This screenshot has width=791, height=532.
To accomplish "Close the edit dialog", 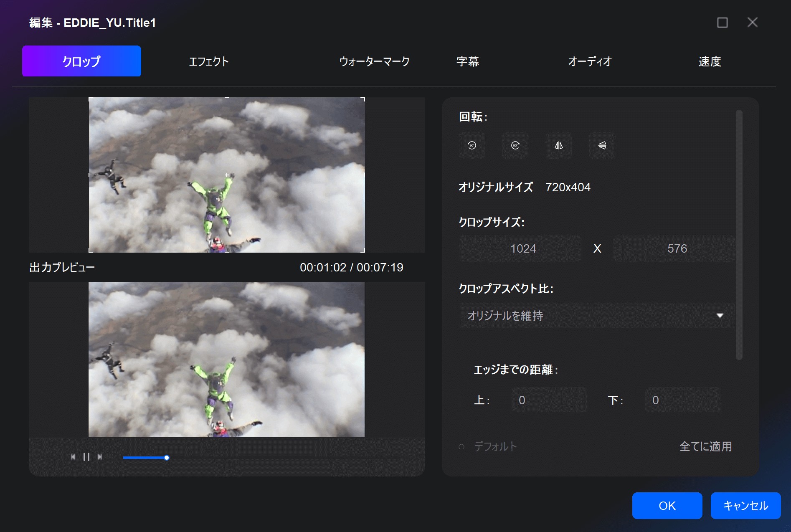I will 753,23.
